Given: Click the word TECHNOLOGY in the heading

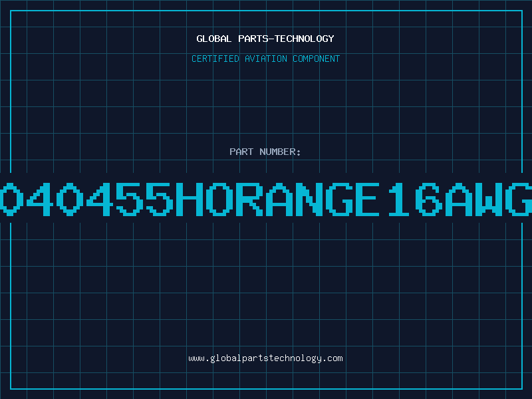Looking at the screenshot, I should point(305,39).
